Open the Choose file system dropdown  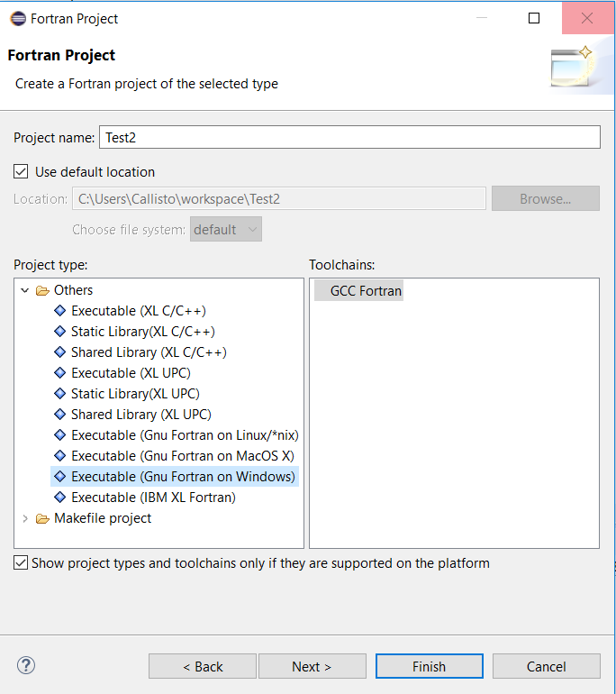click(226, 229)
